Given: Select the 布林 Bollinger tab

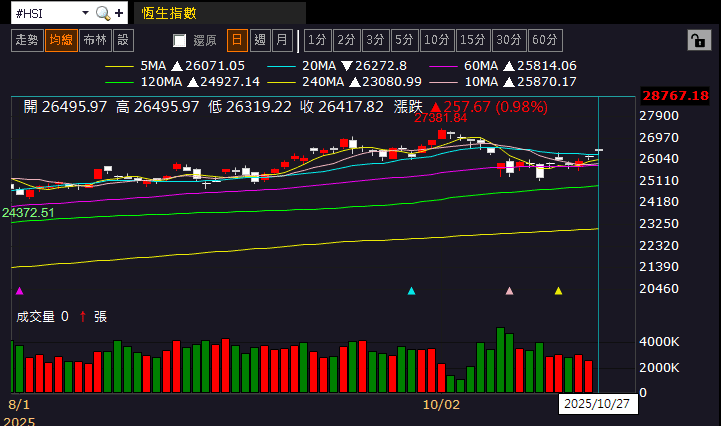Looking at the screenshot, I should [95, 40].
